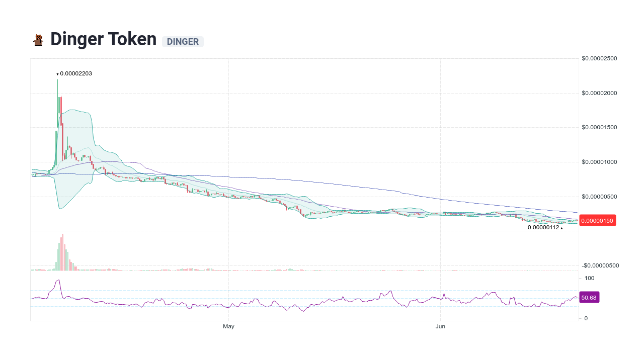
Task: Click the 0.00000112 low price marker
Action: (x=545, y=227)
